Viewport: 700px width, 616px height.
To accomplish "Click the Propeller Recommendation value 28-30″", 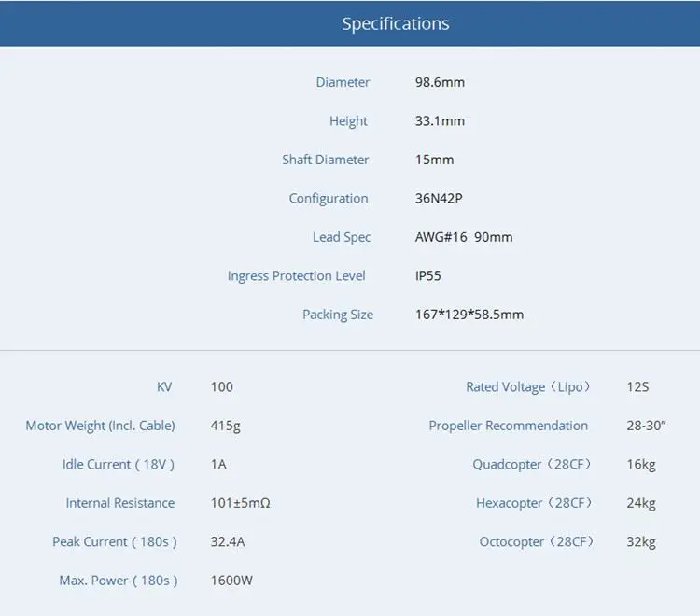I will point(646,426).
